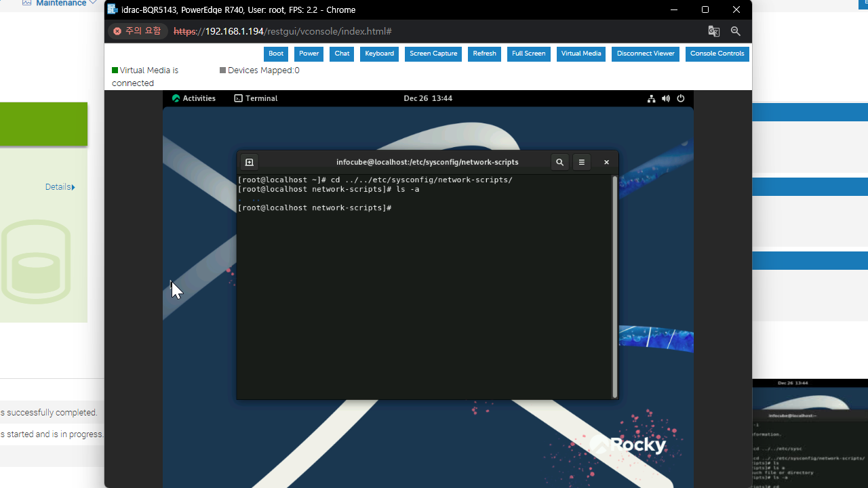Open a new tab in the terminal window
This screenshot has height=488, width=868.
click(x=249, y=162)
